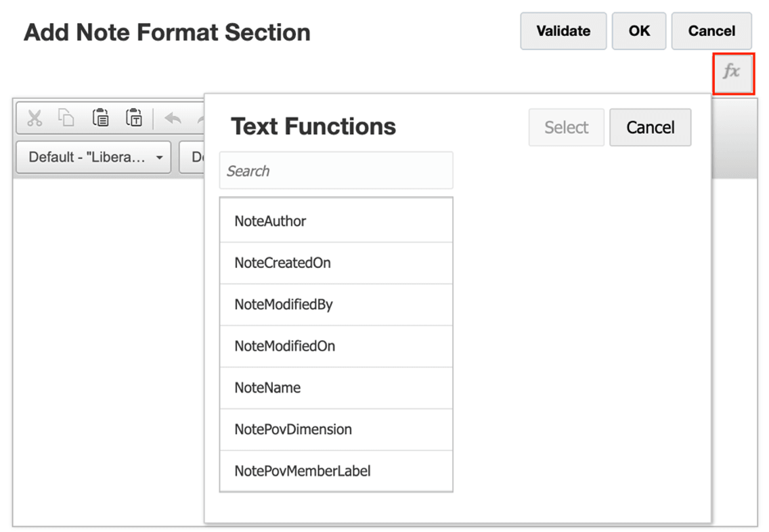Click the Select button in Text Functions
769x532 pixels.
point(566,127)
